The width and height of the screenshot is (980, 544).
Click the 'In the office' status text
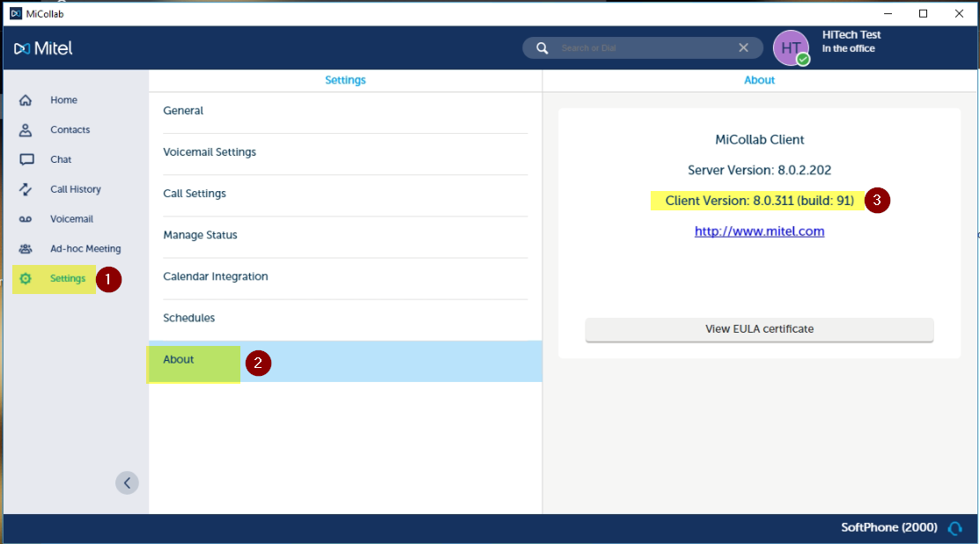[848, 49]
